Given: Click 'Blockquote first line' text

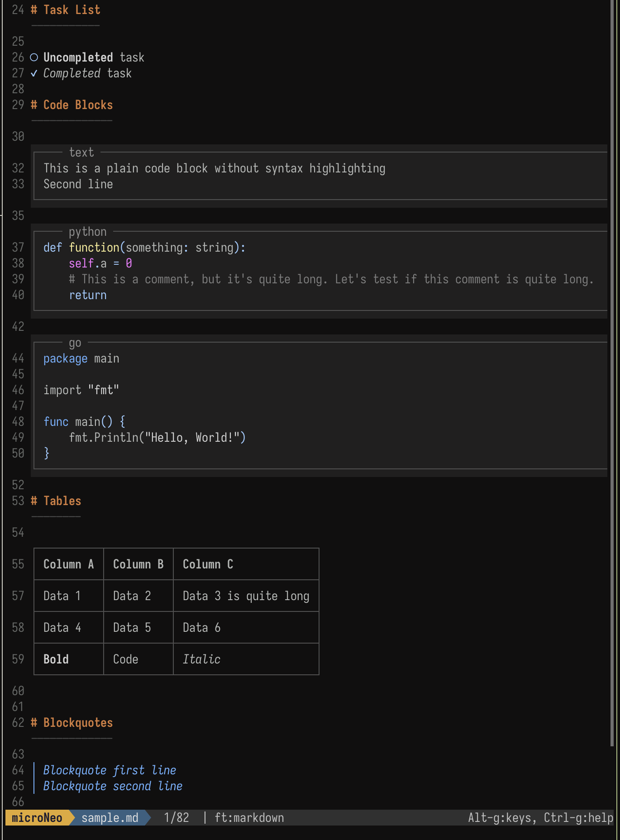Looking at the screenshot, I should pyautogui.click(x=110, y=770).
